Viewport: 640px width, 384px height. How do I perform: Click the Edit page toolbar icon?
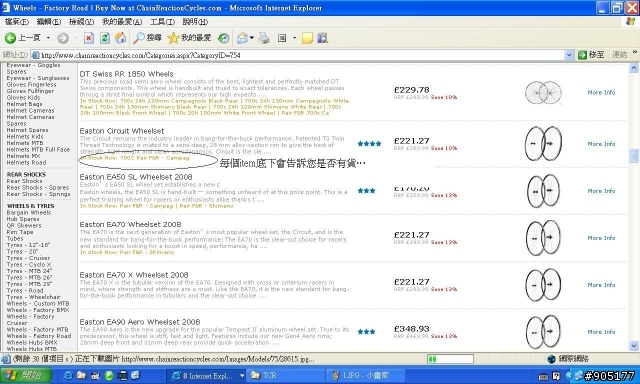(x=282, y=38)
